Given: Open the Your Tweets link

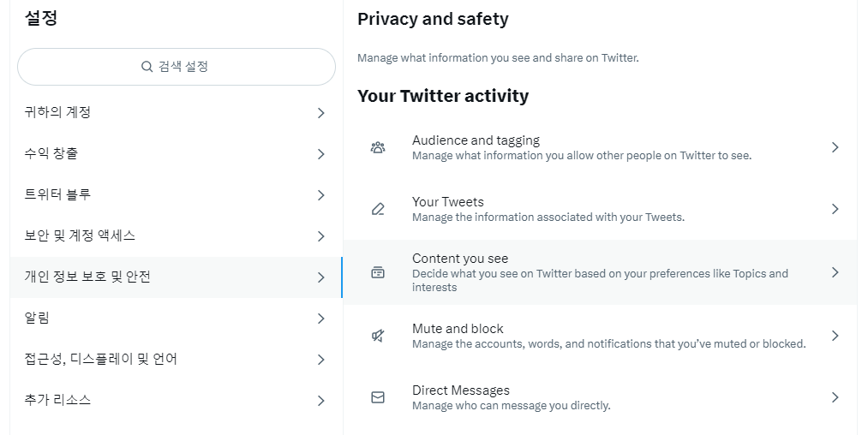Looking at the screenshot, I should 600,209.
